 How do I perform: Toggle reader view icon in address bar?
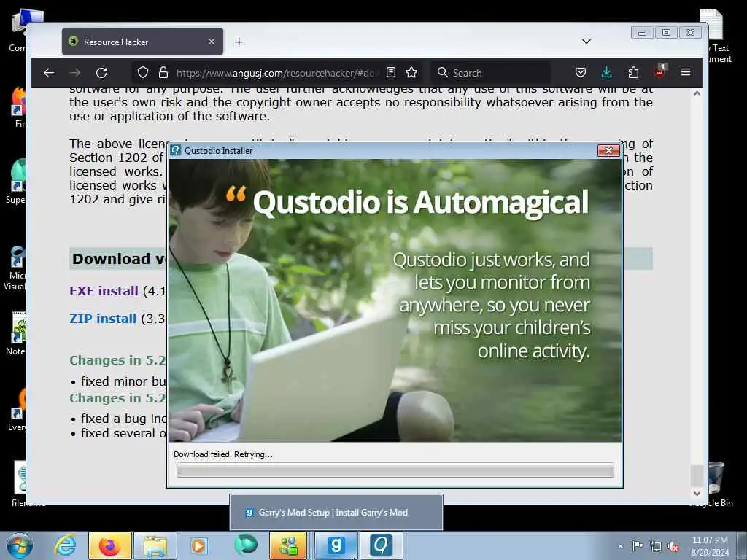tap(391, 72)
